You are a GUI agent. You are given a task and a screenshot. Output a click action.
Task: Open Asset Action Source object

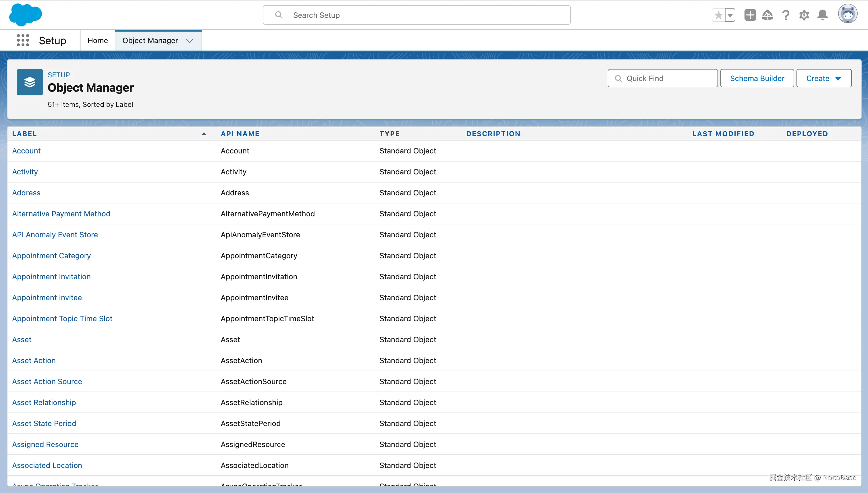click(47, 382)
